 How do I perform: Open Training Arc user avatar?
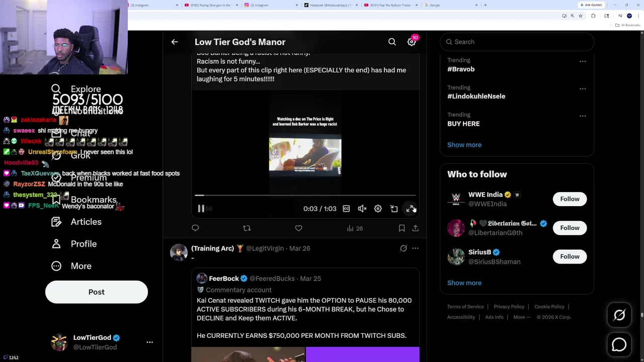tap(179, 252)
